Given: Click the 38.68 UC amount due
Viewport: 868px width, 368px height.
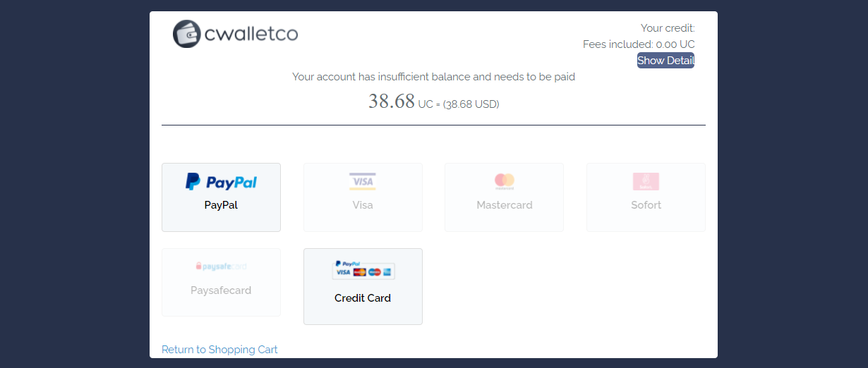Looking at the screenshot, I should (x=392, y=102).
